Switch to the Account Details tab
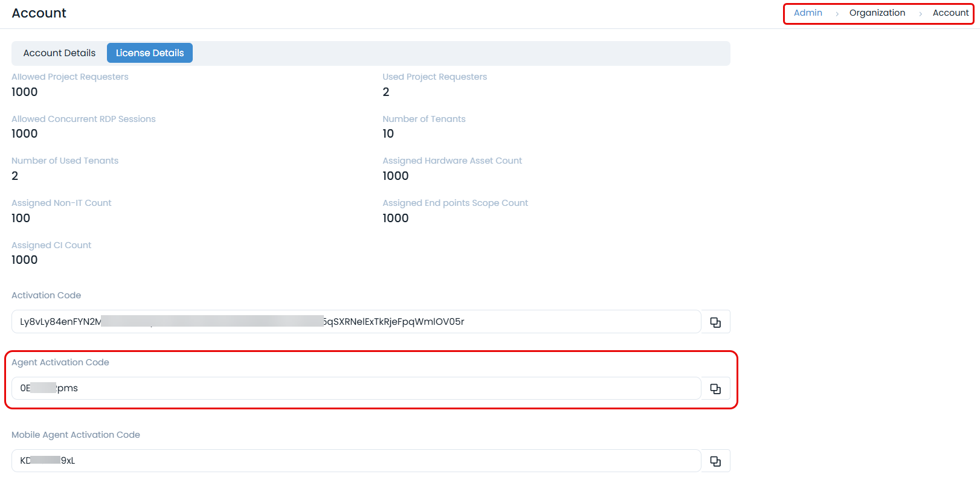 (59, 53)
